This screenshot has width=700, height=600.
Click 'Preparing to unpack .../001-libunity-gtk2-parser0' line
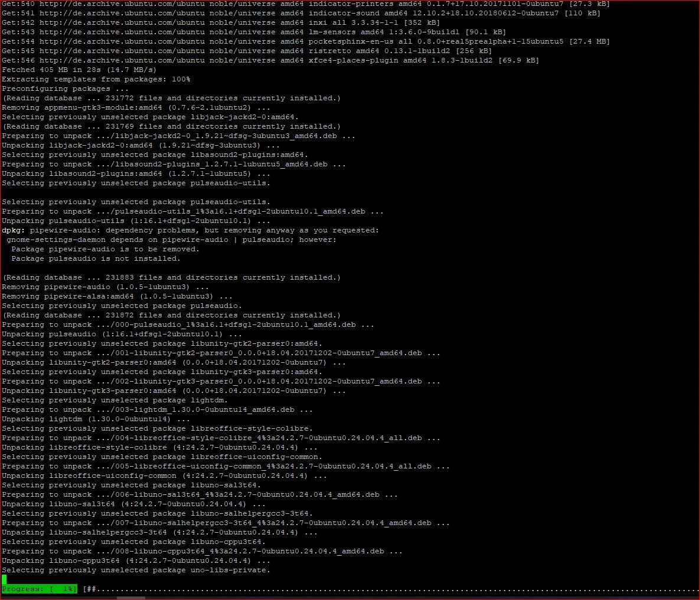pyautogui.click(x=221, y=353)
